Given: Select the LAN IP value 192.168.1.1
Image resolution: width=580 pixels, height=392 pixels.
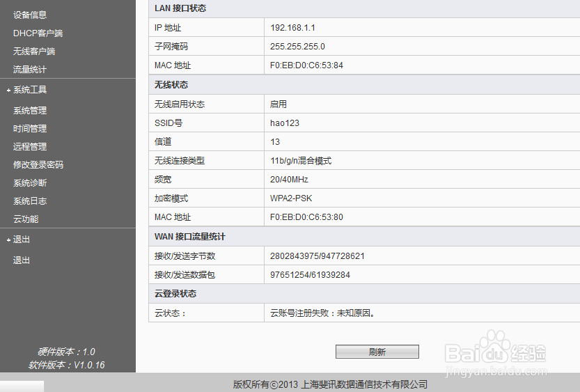Looking at the screenshot, I should coord(292,28).
